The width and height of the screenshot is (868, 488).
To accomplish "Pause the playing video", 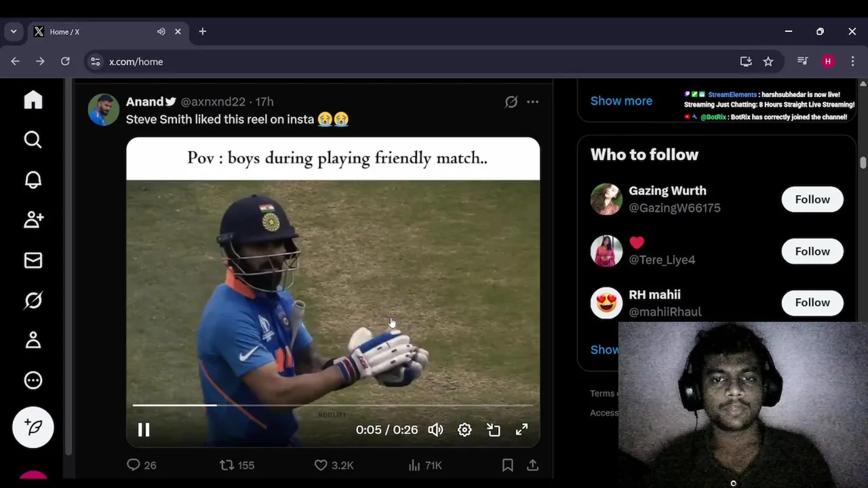I will click(x=144, y=430).
